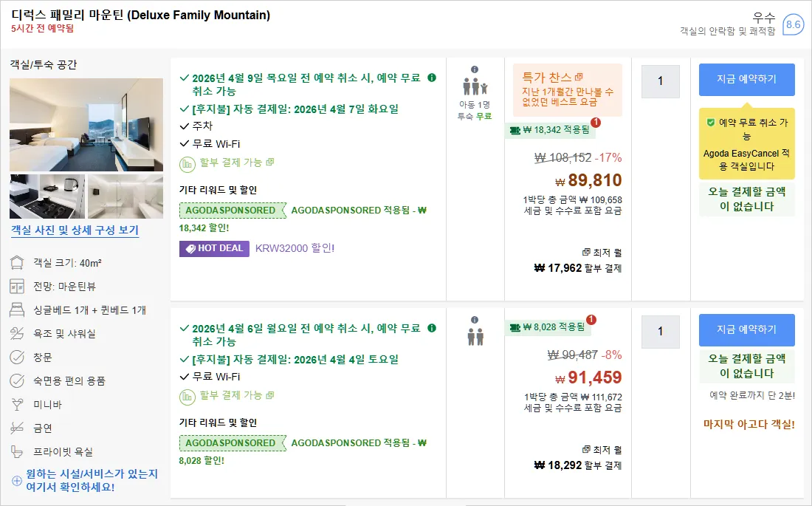Open 객실 사진 및 상세 구성 보기 link
Image resolution: width=812 pixels, height=506 pixels.
(x=75, y=230)
